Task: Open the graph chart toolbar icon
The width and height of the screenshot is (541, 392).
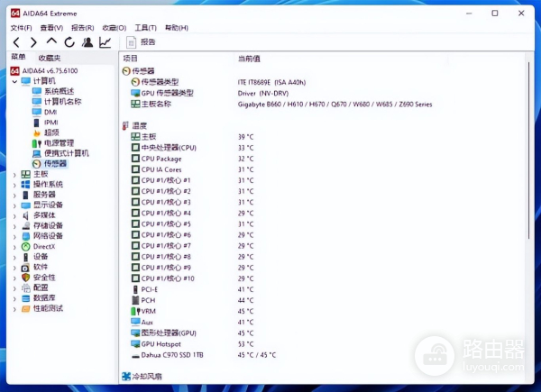Action: tap(105, 42)
